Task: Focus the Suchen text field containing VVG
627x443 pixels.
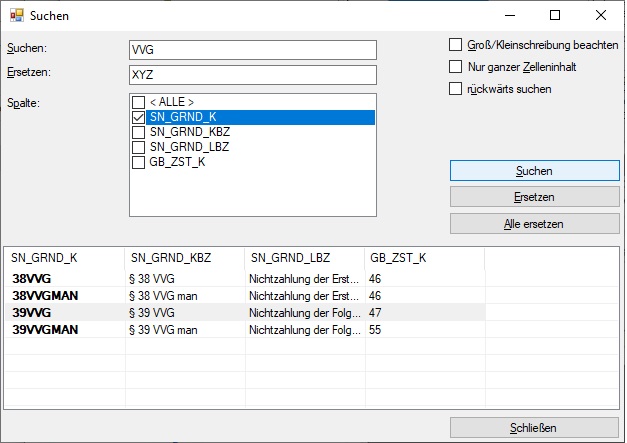Action: [x=252, y=50]
